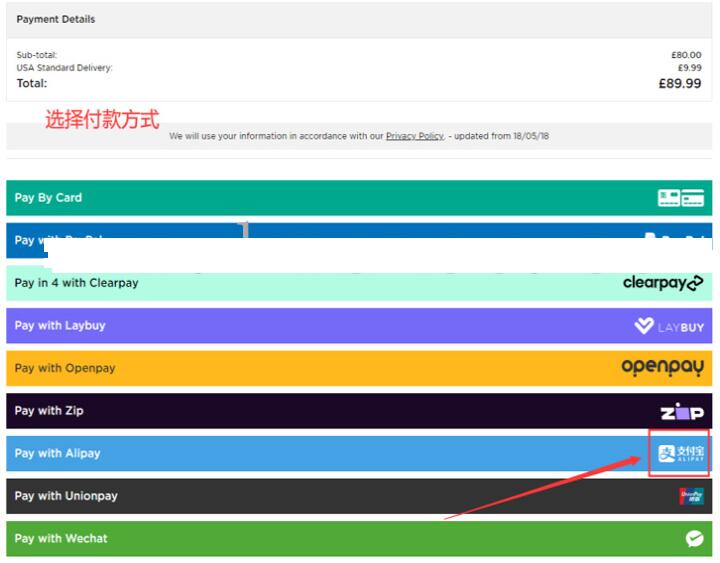Click the Total label

pos(32,84)
